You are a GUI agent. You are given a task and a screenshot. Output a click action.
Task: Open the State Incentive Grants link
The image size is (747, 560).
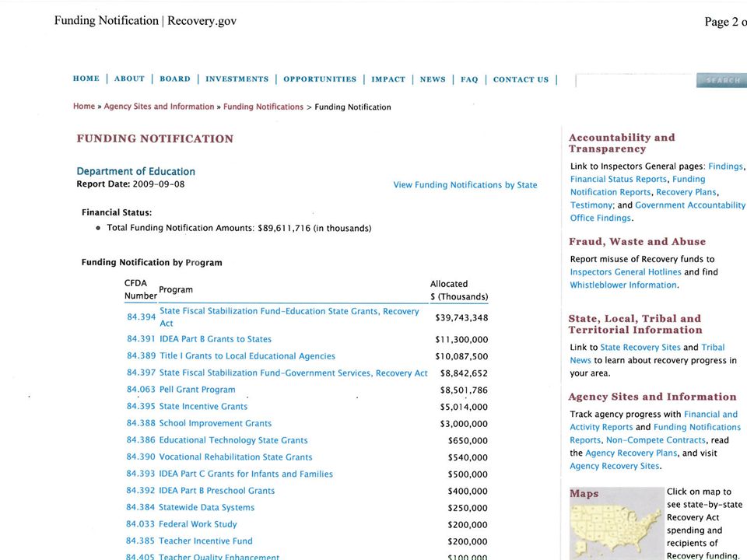click(203, 406)
